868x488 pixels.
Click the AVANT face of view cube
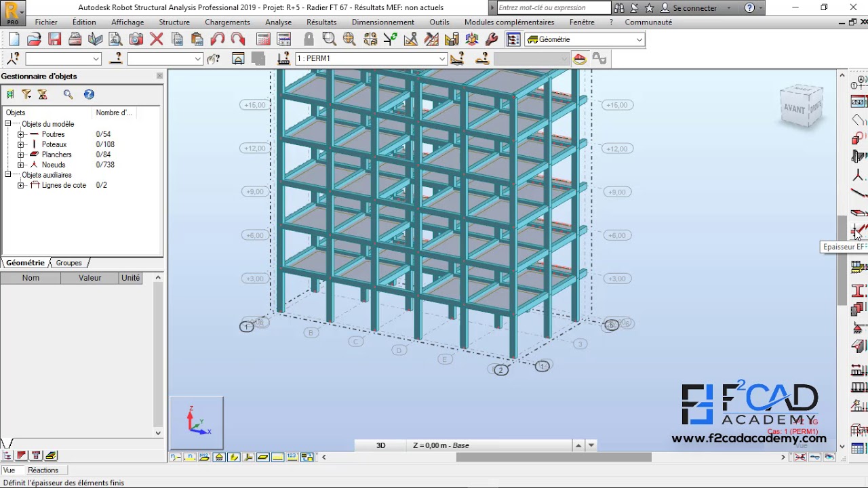794,109
